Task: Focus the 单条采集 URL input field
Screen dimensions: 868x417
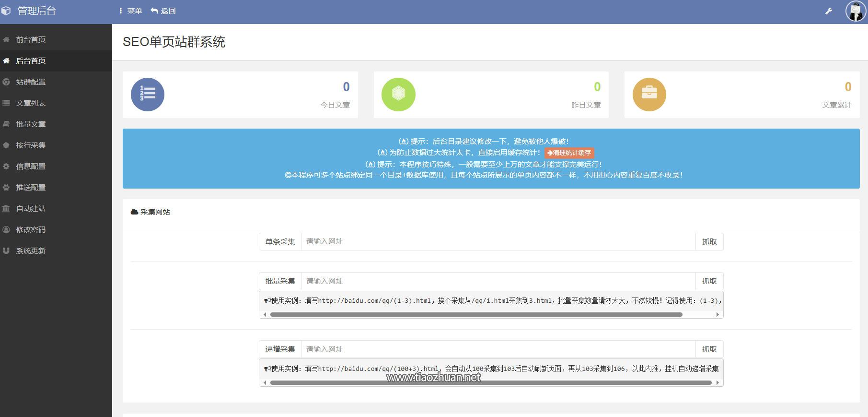Action: [x=498, y=241]
